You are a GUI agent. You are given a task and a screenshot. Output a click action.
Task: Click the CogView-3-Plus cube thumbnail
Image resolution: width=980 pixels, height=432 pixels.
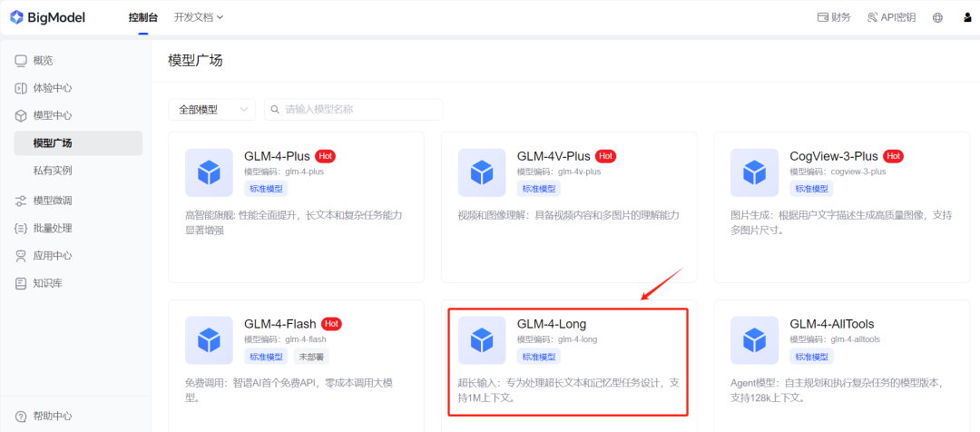point(754,172)
